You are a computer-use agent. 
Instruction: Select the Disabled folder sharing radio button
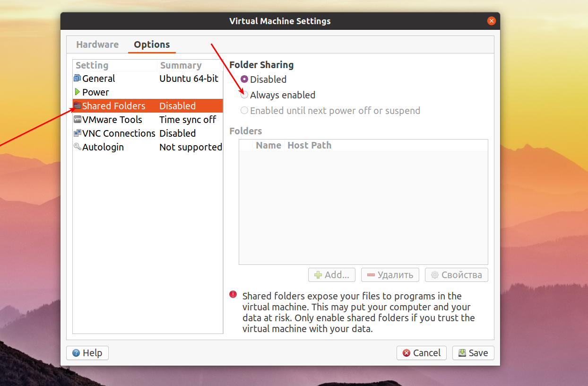click(244, 79)
